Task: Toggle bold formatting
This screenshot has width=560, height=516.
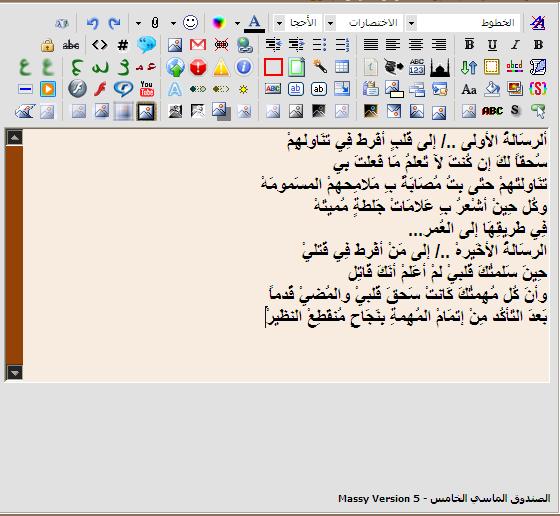Action: [538, 45]
